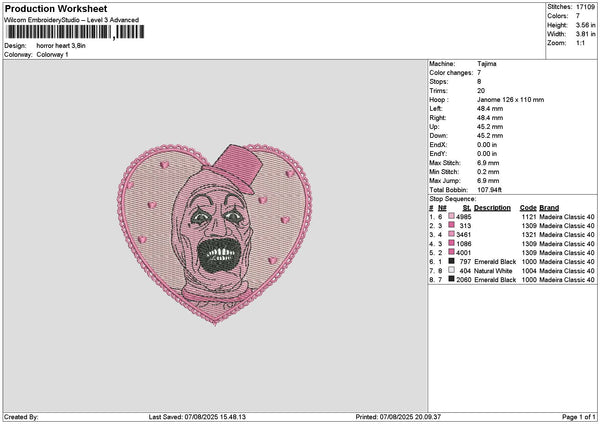Click the pink swatch beside 4985 stitches
This screenshot has height=424, width=600.
pos(451,217)
